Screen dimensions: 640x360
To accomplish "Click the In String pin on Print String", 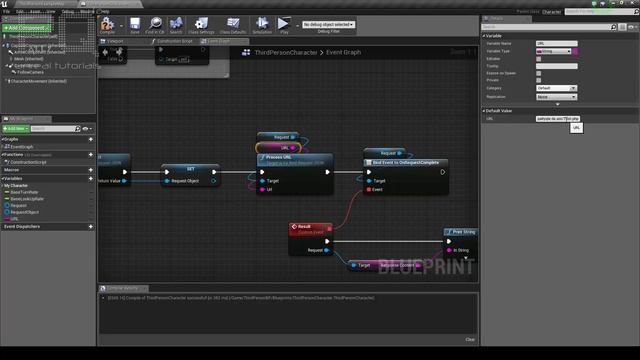I will 449,250.
